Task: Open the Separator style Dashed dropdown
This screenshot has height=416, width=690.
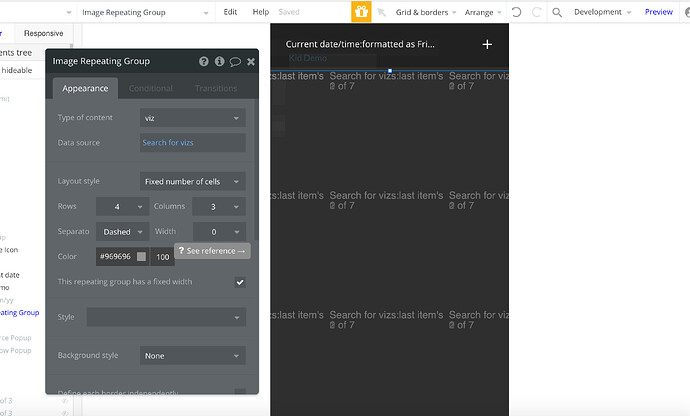Action: coord(122,232)
